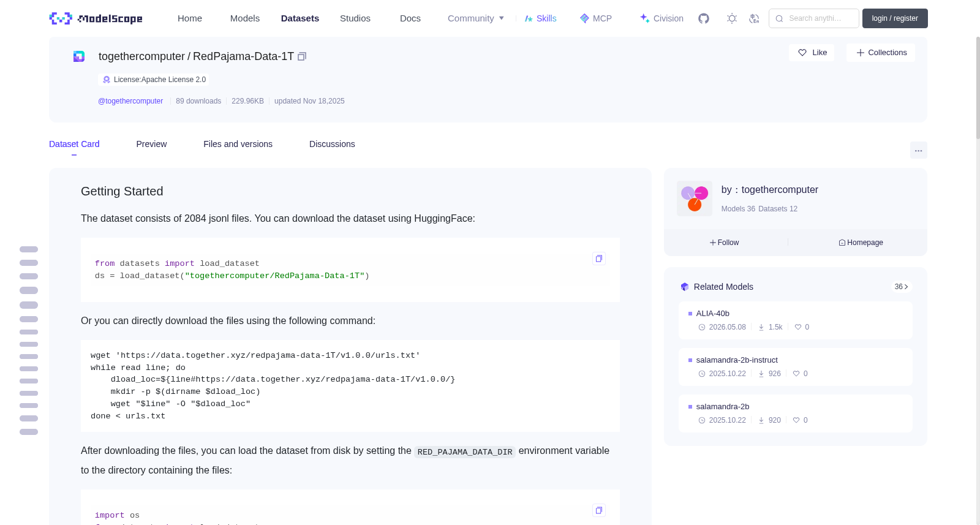Navigate to Studios
Screen dimensions: 980x525
tap(355, 18)
